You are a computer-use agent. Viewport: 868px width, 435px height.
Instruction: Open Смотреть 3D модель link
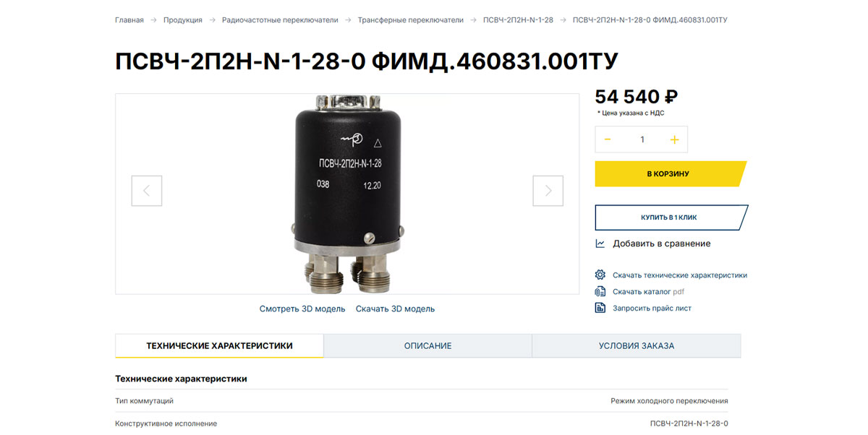pyautogui.click(x=302, y=309)
